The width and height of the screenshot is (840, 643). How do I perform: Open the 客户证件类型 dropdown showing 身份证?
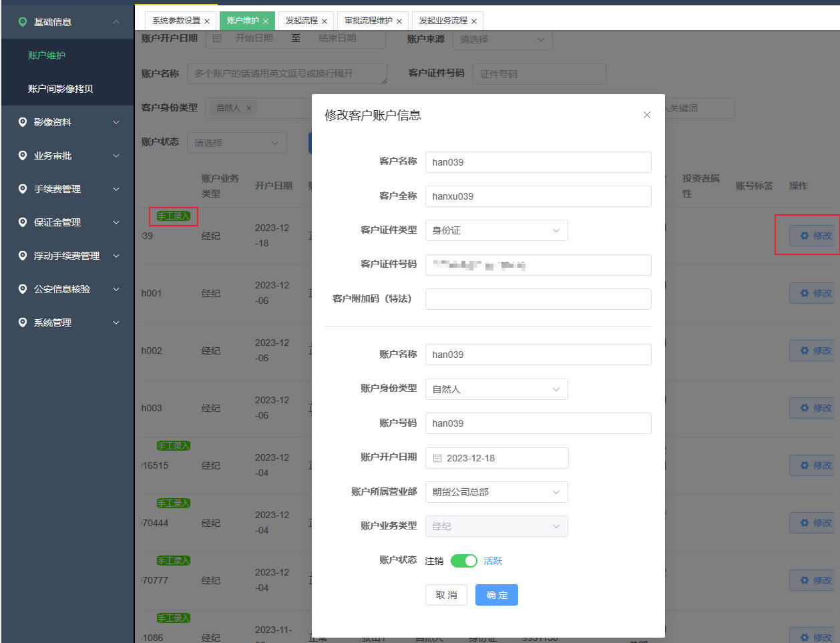[x=497, y=230]
